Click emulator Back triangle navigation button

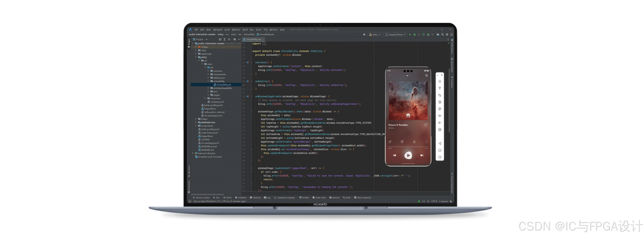(x=440, y=143)
